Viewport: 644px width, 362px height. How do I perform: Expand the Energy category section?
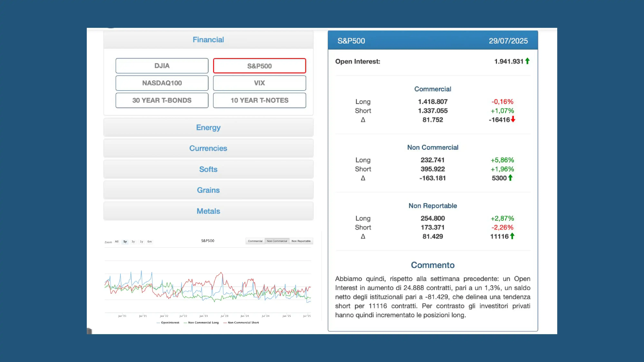pos(208,127)
